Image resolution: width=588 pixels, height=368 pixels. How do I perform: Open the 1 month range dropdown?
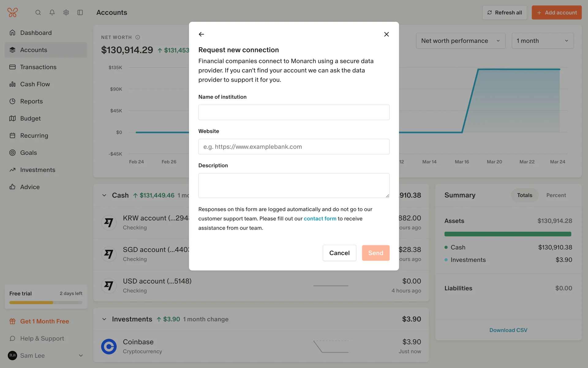(x=542, y=41)
